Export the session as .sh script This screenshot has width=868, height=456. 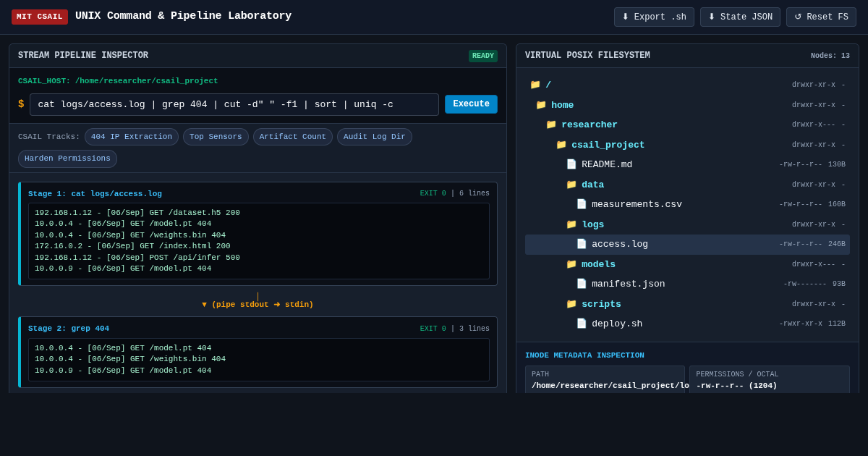click(x=654, y=17)
